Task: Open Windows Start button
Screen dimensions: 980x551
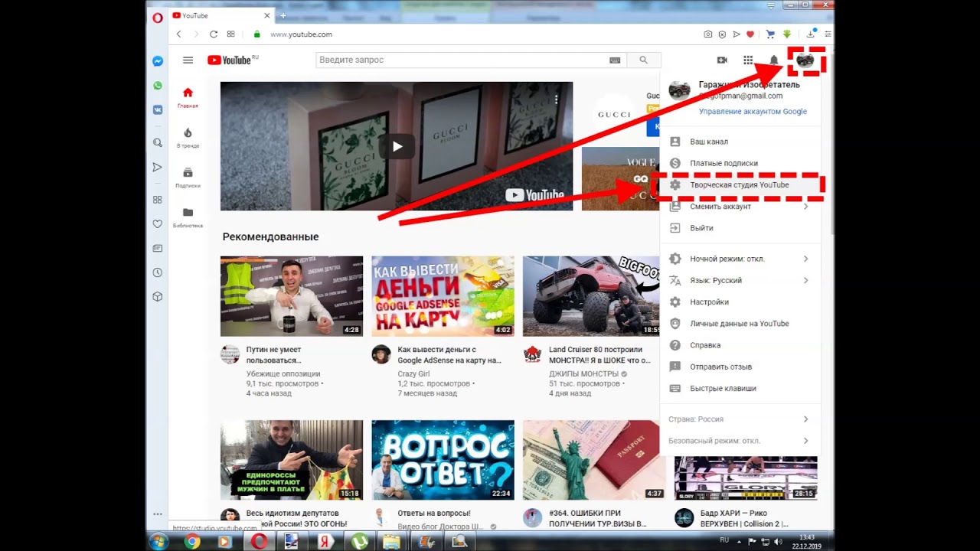Action: point(158,541)
